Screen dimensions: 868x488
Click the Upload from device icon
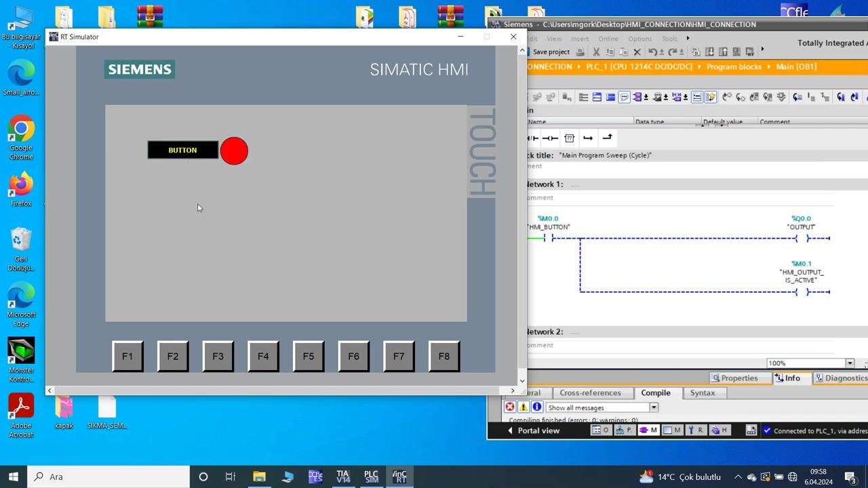tap(723, 52)
